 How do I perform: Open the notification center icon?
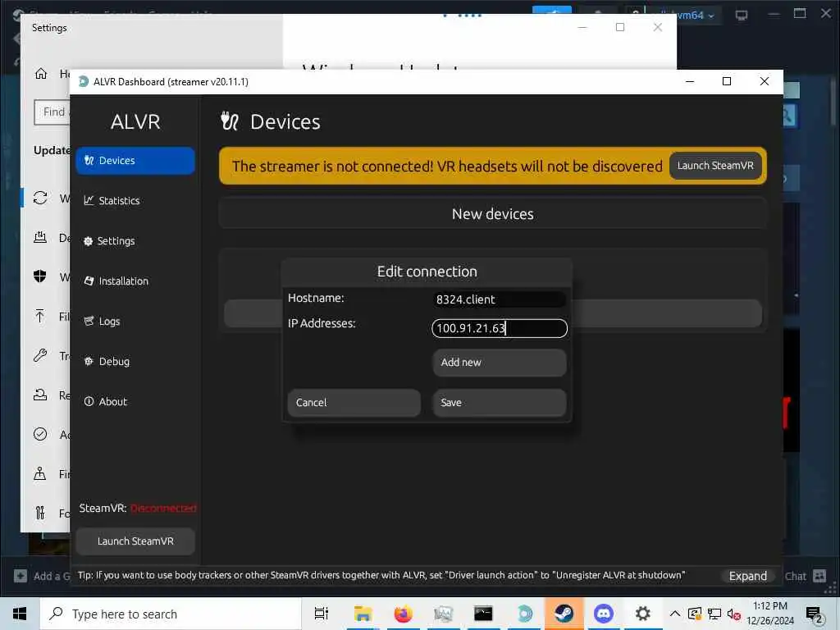(x=814, y=614)
